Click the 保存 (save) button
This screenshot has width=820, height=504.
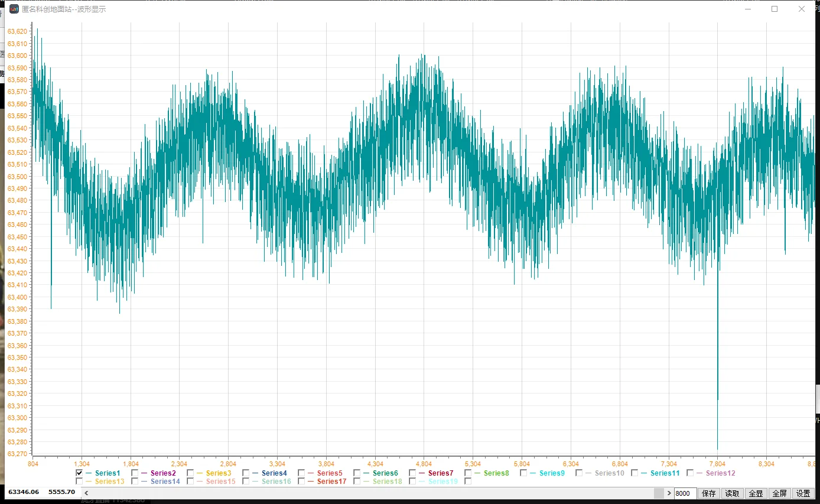[708, 493]
